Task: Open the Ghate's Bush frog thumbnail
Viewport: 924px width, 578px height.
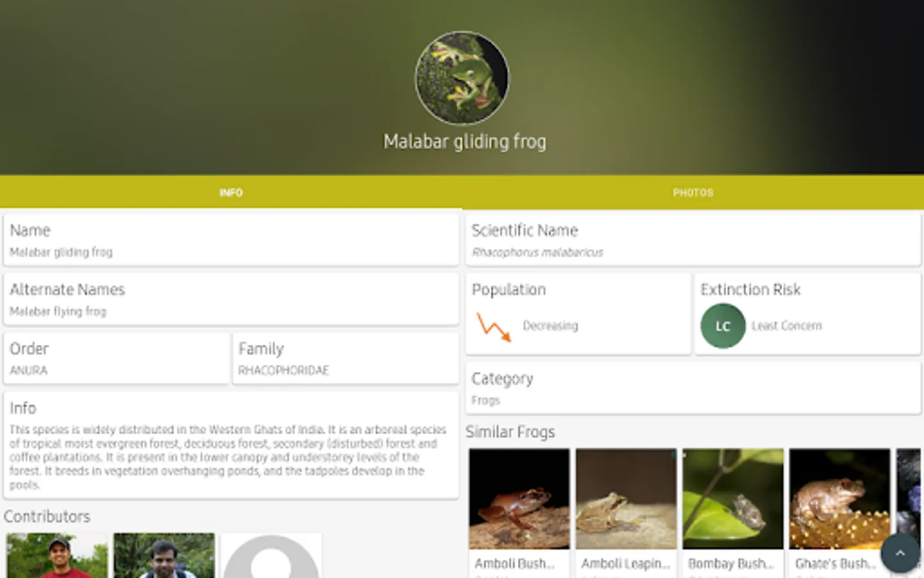Action: point(839,512)
